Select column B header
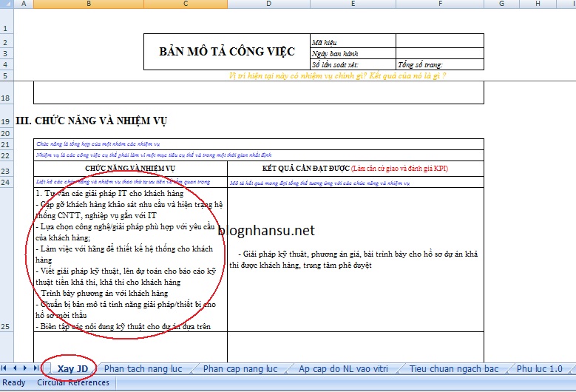This screenshot has width=576, height=392. (89, 4)
